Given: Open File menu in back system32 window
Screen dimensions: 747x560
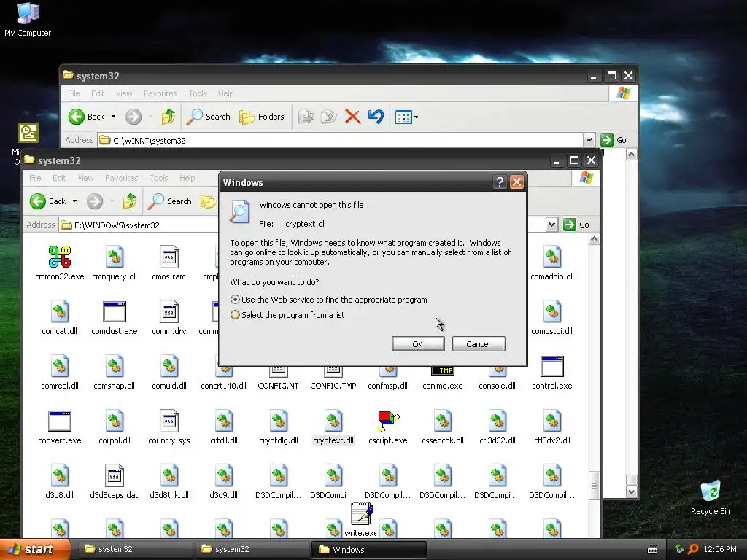Looking at the screenshot, I should pyautogui.click(x=74, y=93).
